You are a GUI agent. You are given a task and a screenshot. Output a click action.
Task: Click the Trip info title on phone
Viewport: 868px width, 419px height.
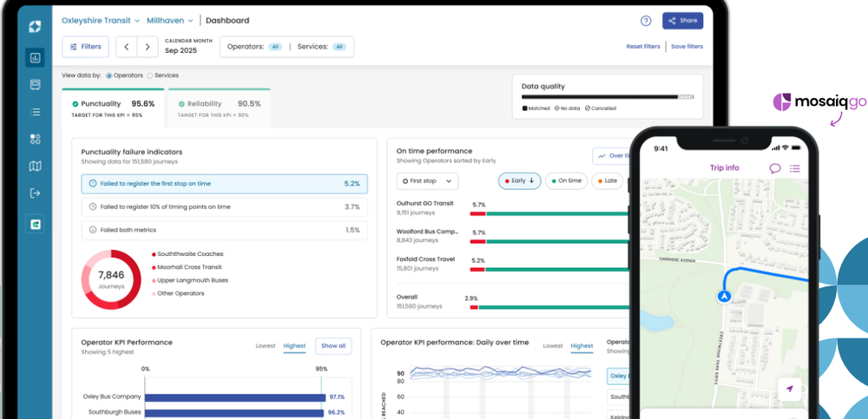[724, 168]
